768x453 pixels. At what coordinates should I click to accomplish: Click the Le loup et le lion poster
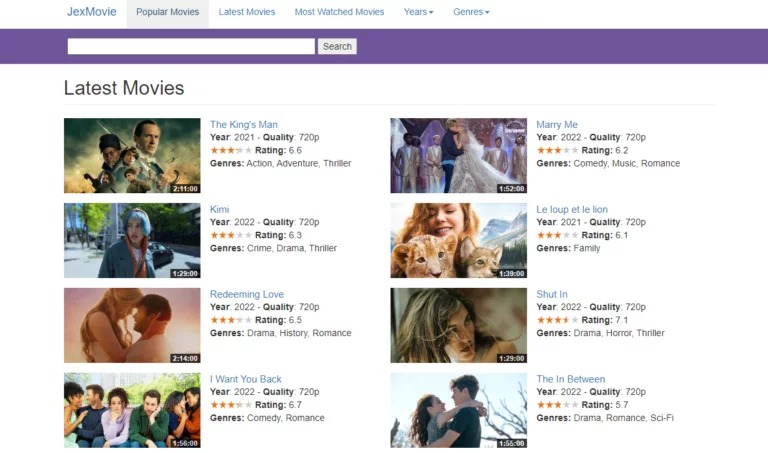(x=458, y=241)
